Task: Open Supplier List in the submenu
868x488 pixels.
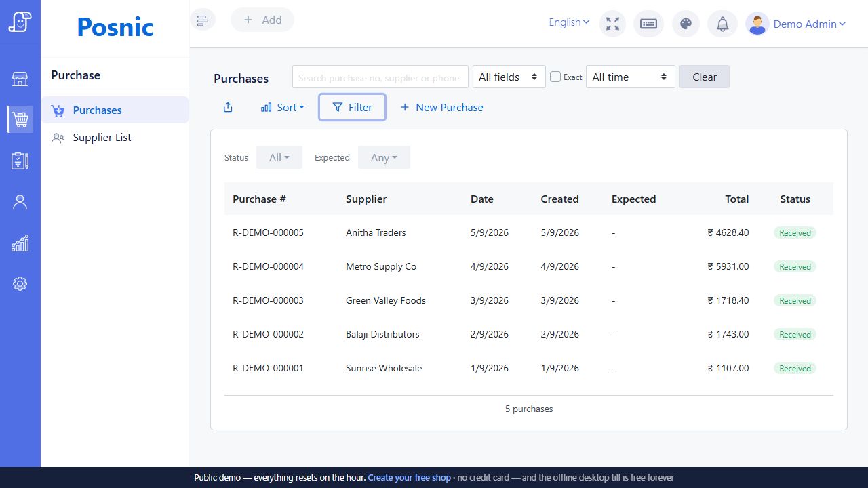Action: (115, 137)
